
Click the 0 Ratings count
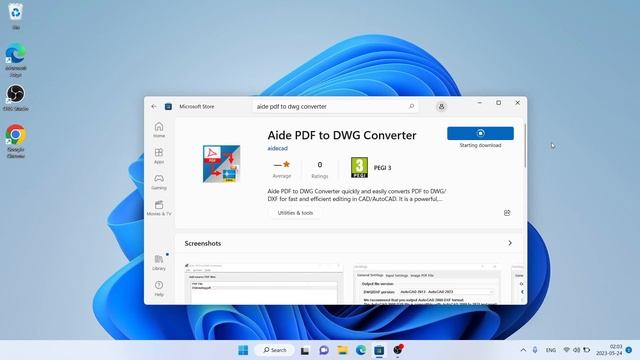tap(320, 169)
